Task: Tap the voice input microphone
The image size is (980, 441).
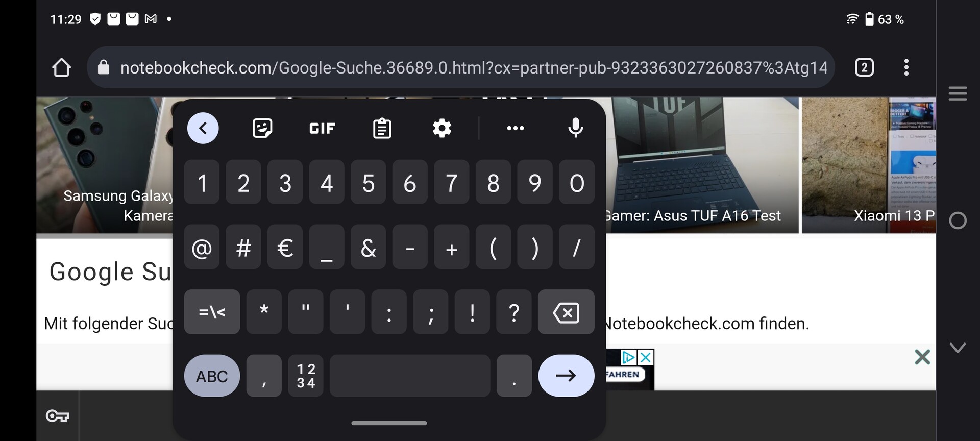Action: tap(575, 128)
